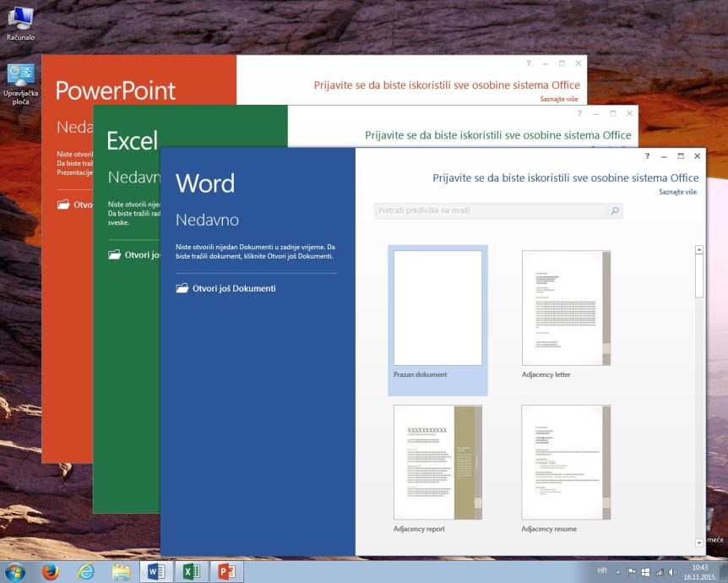This screenshot has height=583, width=728.
Task: Select the Adjacency report template
Action: [437, 469]
